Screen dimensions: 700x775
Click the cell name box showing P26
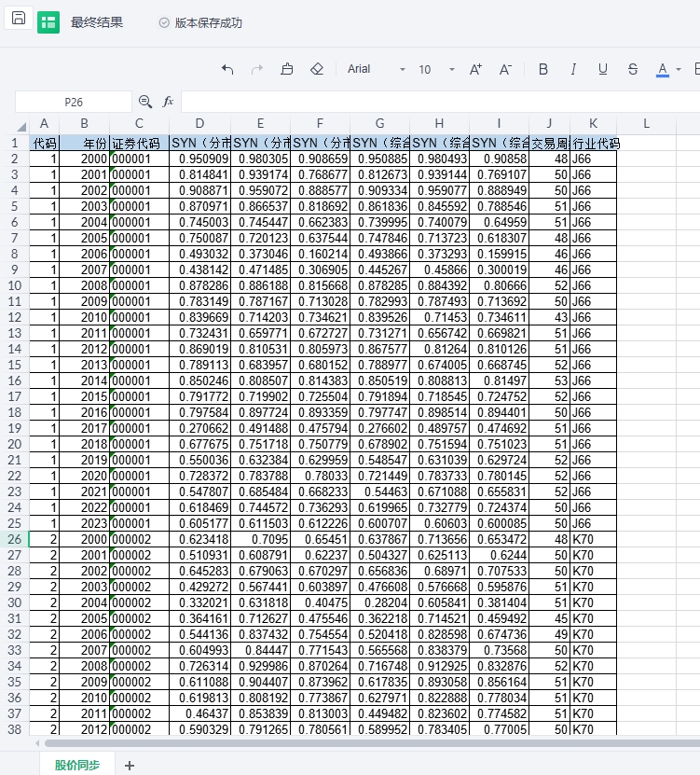pos(74,102)
